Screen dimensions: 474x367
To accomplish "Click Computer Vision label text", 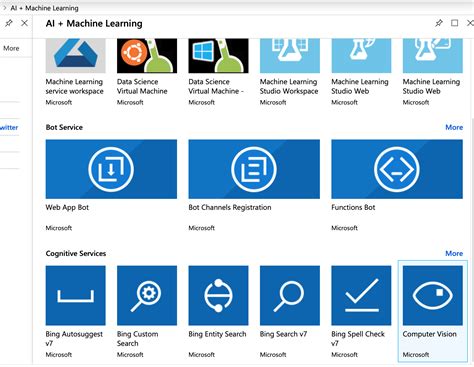I will pyautogui.click(x=429, y=334).
